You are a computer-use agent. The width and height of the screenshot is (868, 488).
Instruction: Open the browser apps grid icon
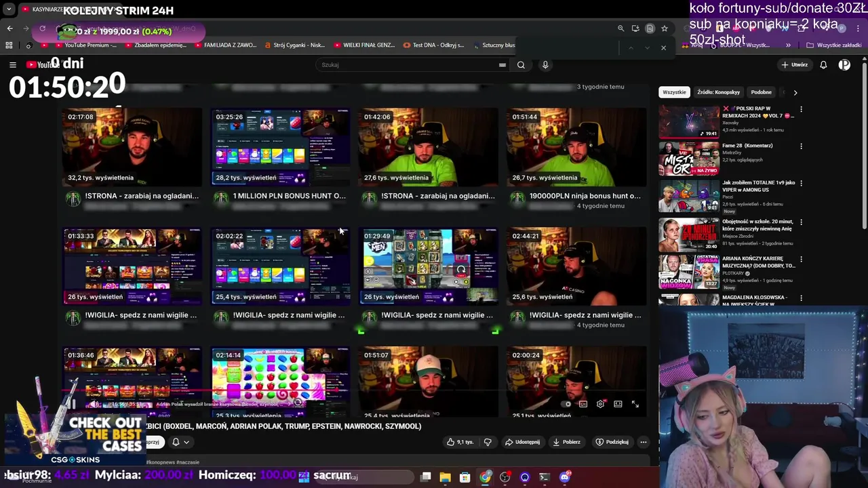9,45
